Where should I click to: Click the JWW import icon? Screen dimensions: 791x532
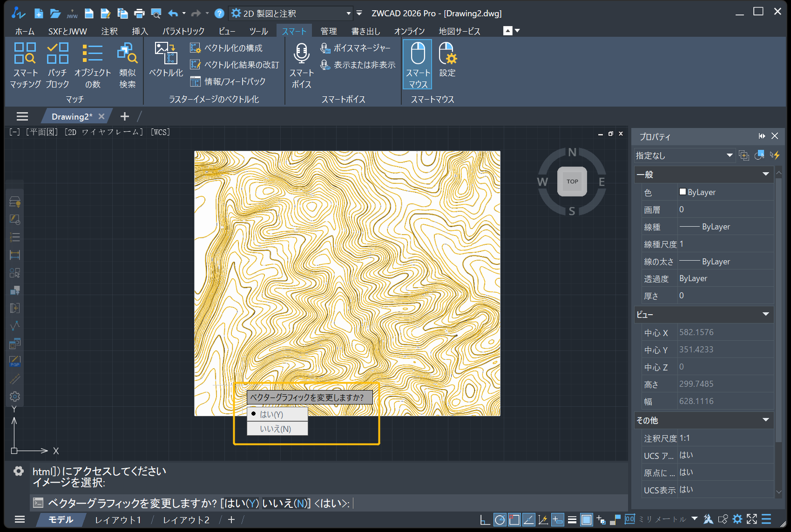coord(72,13)
